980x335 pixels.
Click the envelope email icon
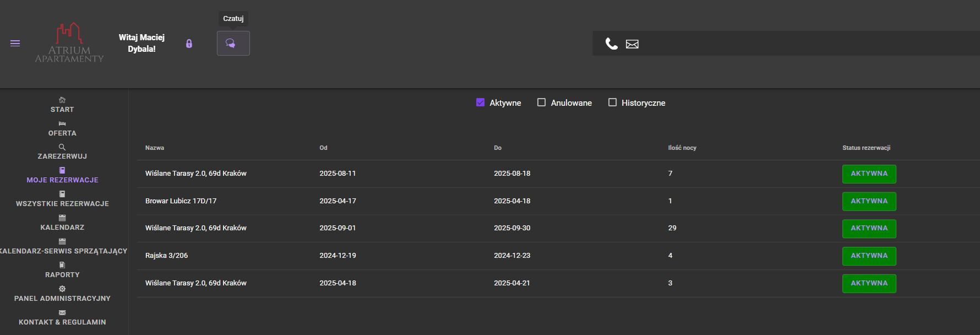632,44
